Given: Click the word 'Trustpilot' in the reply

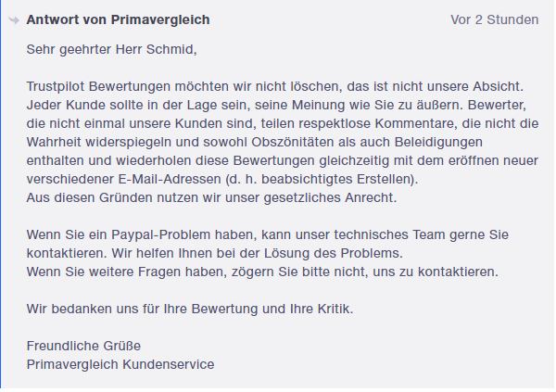Looking at the screenshot, I should pyautogui.click(x=56, y=86).
